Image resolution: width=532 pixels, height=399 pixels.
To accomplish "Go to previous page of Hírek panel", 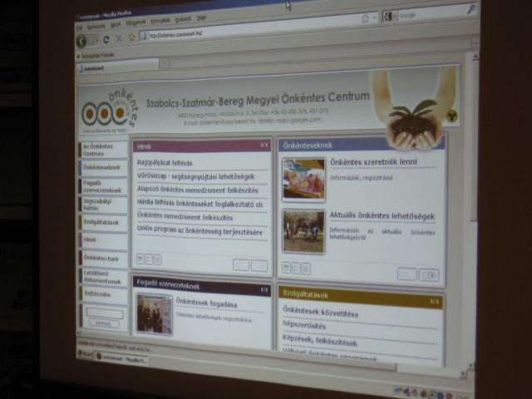I will (241, 264).
